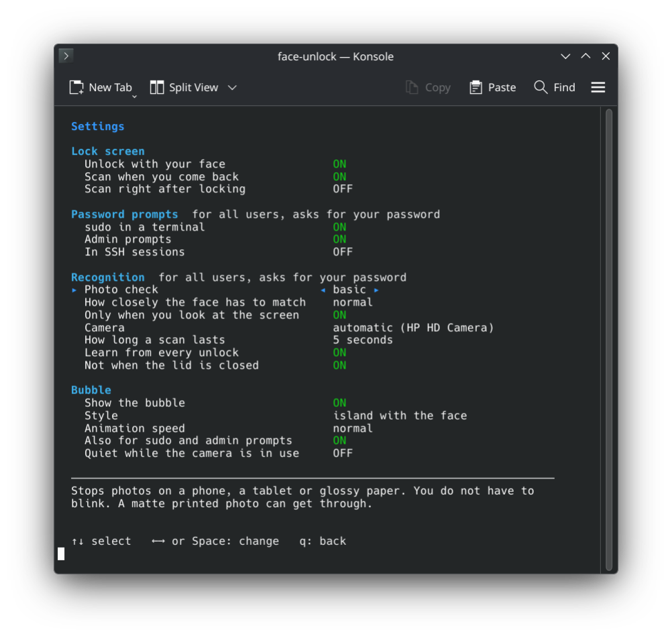Click the 'Space: change' hint text

tap(235, 541)
